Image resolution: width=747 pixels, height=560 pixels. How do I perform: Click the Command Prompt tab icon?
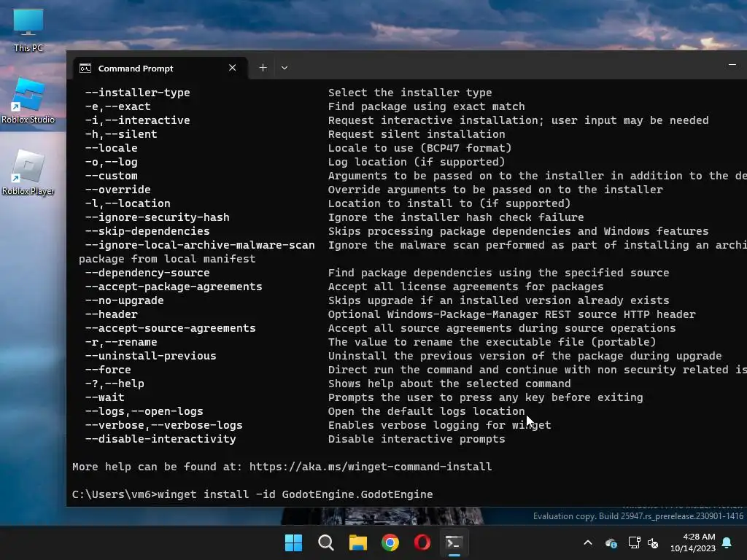coord(85,69)
